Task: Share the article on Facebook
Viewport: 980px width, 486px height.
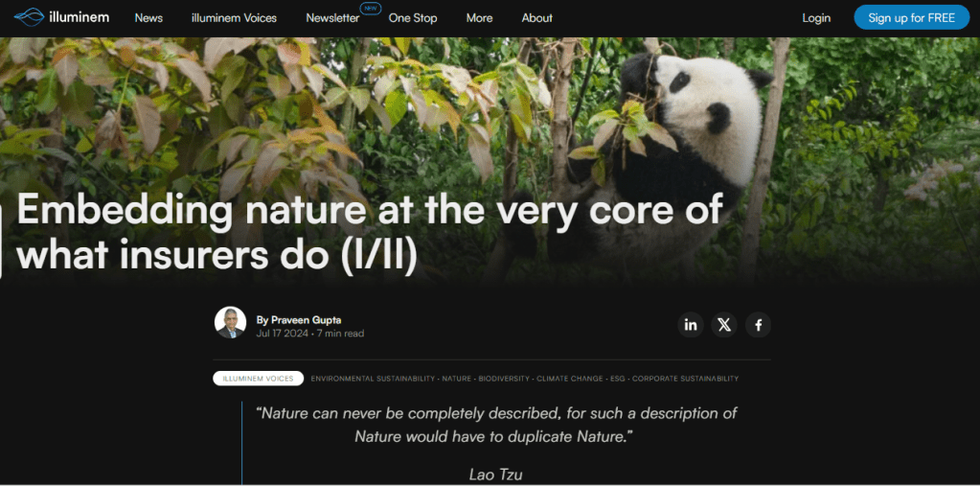Action: 758,325
